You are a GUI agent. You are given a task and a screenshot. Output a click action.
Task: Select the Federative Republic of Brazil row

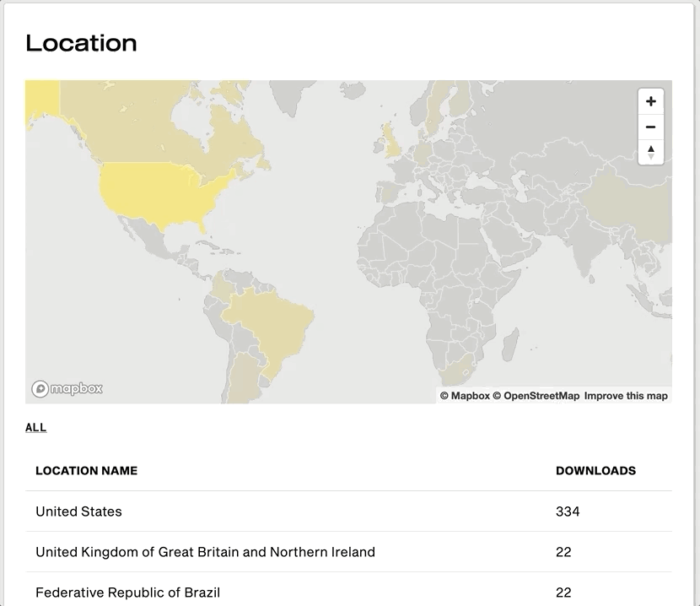[x=348, y=592]
